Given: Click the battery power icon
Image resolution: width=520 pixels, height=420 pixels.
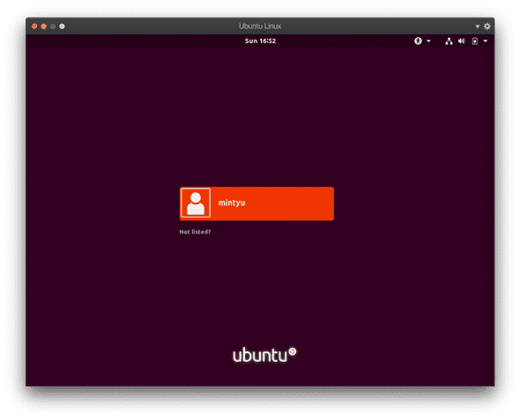Looking at the screenshot, I should coord(475,41).
